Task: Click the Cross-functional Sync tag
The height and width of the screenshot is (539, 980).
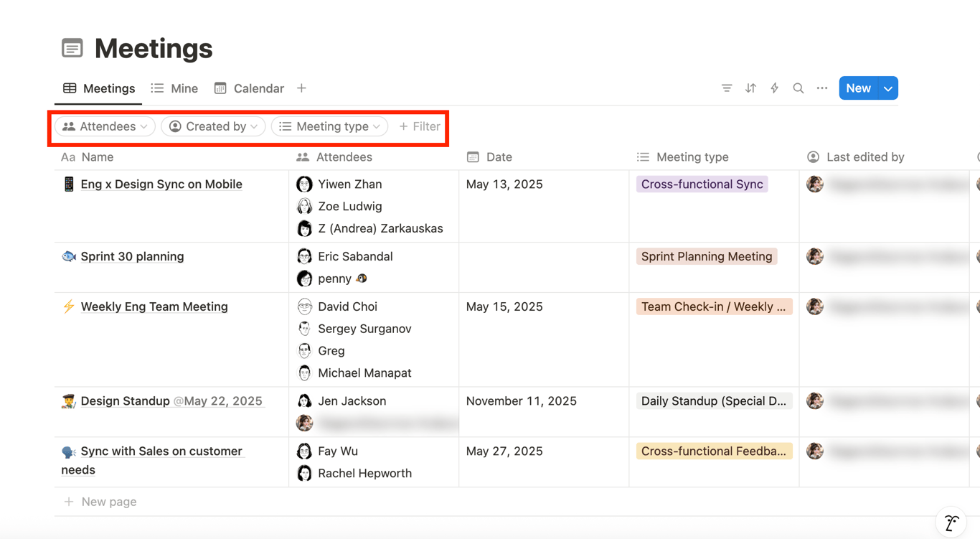Action: [702, 184]
